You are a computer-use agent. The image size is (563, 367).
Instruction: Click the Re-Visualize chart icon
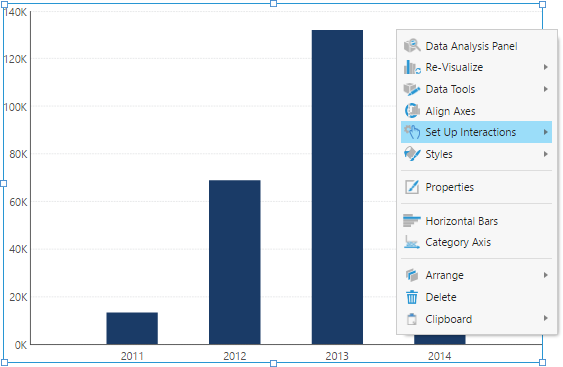click(x=412, y=68)
